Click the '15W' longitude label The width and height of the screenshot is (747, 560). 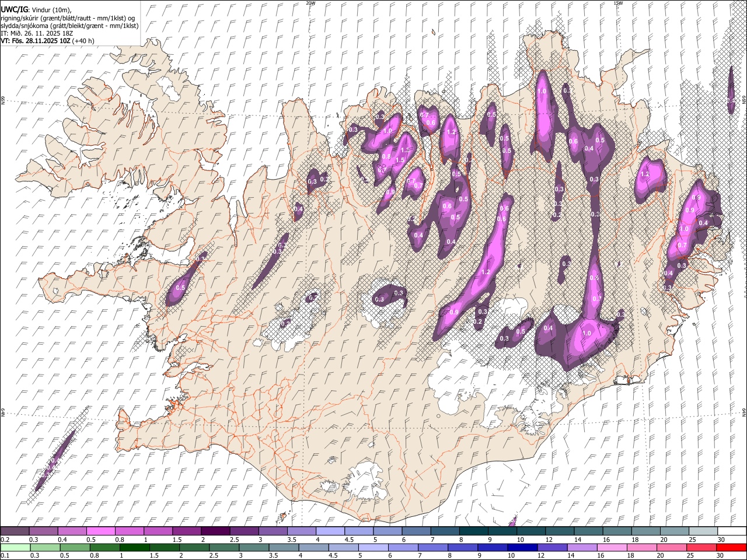[617, 3]
